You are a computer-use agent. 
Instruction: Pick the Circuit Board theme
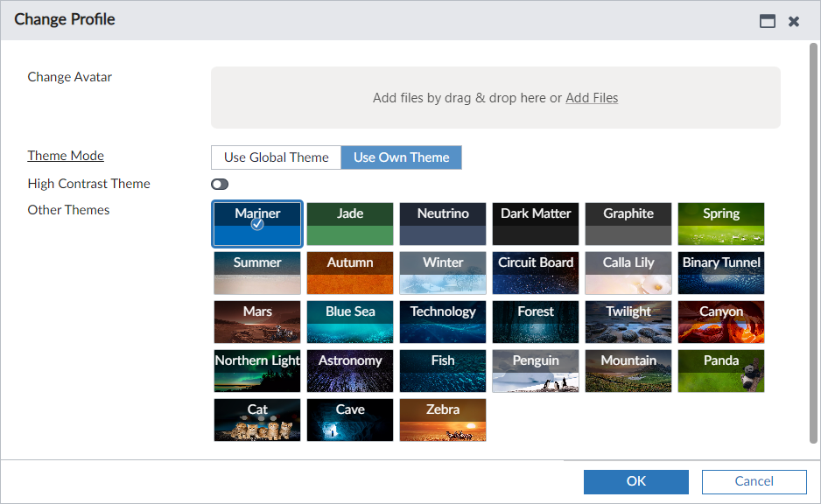coord(535,273)
